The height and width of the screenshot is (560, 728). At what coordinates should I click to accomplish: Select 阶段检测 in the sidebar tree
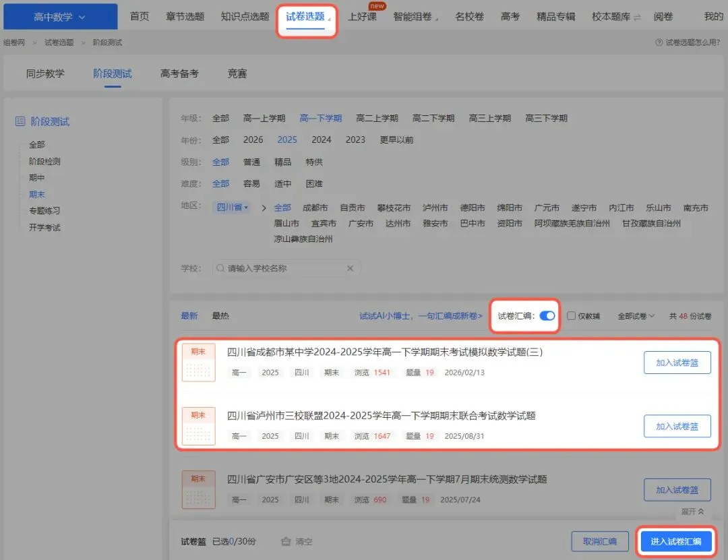44,161
